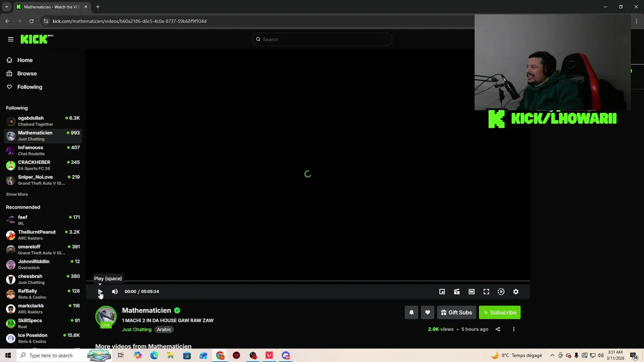The width and height of the screenshot is (644, 362).
Task: Reload the browser page
Action: click(31, 21)
